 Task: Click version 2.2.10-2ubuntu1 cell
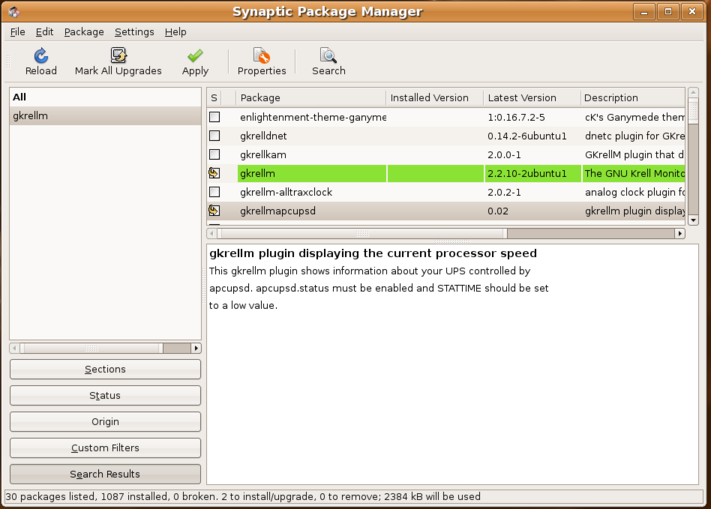click(532, 173)
